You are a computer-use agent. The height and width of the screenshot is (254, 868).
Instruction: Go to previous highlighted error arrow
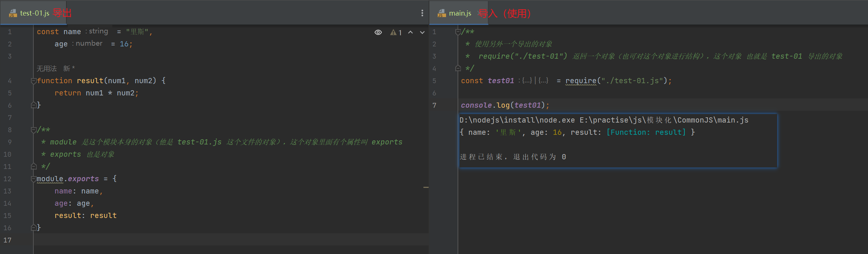point(410,32)
